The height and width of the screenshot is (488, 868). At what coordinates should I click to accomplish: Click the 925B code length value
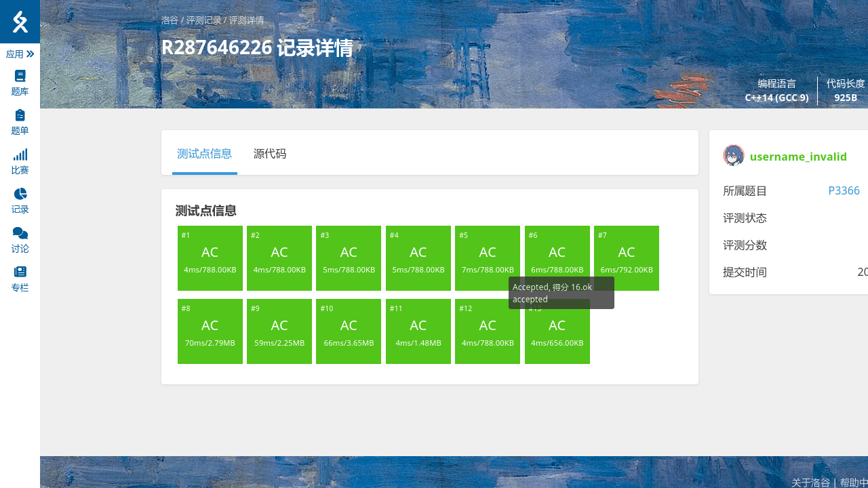point(846,98)
